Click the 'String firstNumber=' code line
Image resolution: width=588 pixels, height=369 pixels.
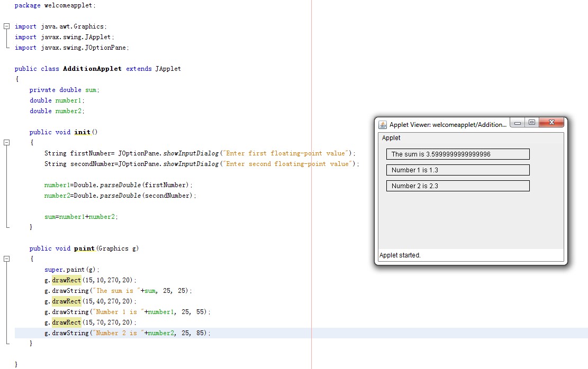click(x=200, y=153)
